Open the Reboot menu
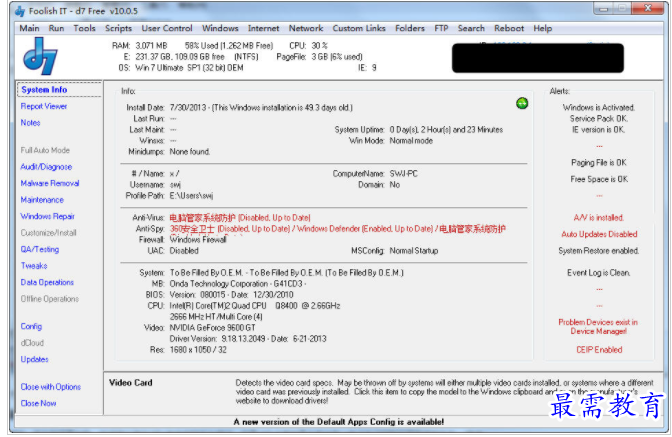The width and height of the screenshot is (672, 437). pos(509,28)
